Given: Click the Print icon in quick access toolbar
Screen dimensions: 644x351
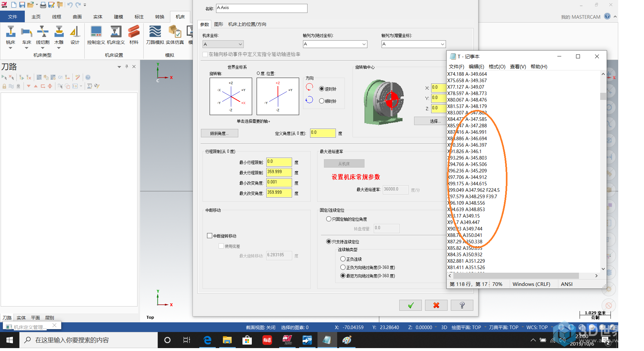Looking at the screenshot, I should pos(43,5).
